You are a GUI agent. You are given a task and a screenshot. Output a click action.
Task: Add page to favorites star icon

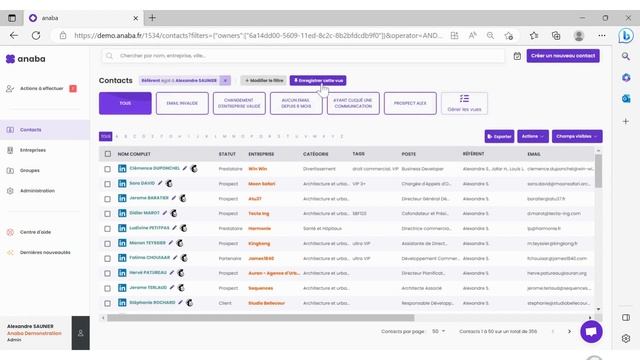click(509, 36)
